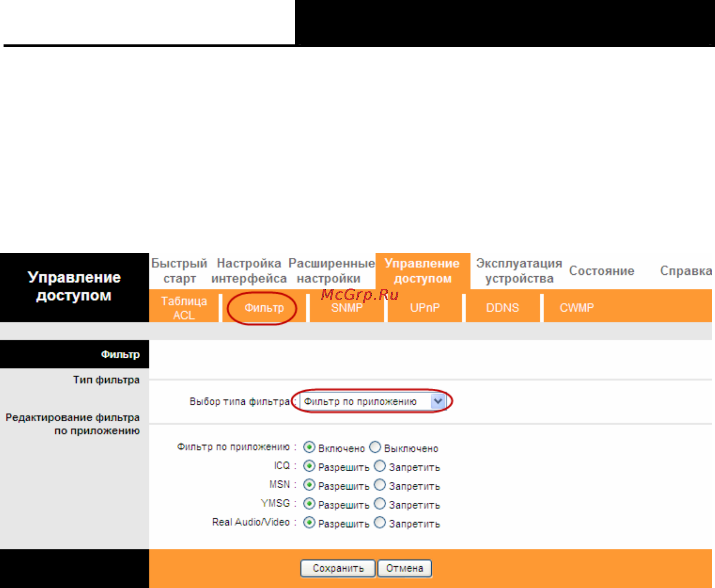Open the Быстрый старт tab
The image size is (715, 588).
(180, 270)
